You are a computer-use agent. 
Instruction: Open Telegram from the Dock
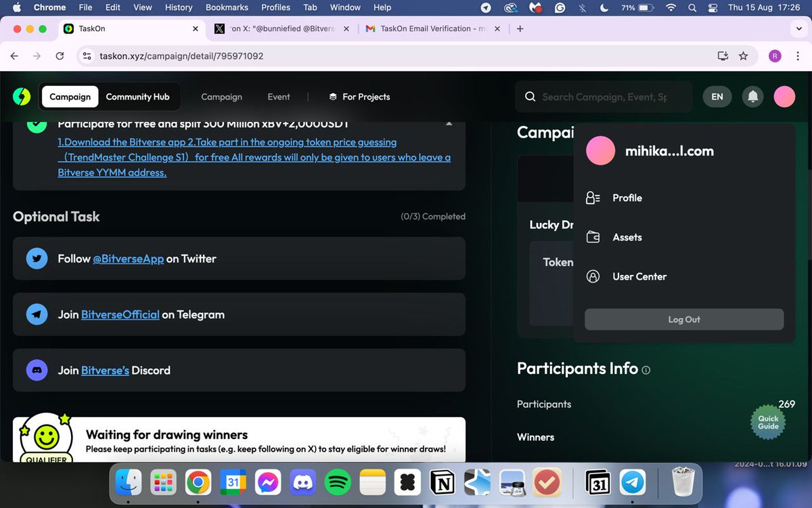(633, 483)
